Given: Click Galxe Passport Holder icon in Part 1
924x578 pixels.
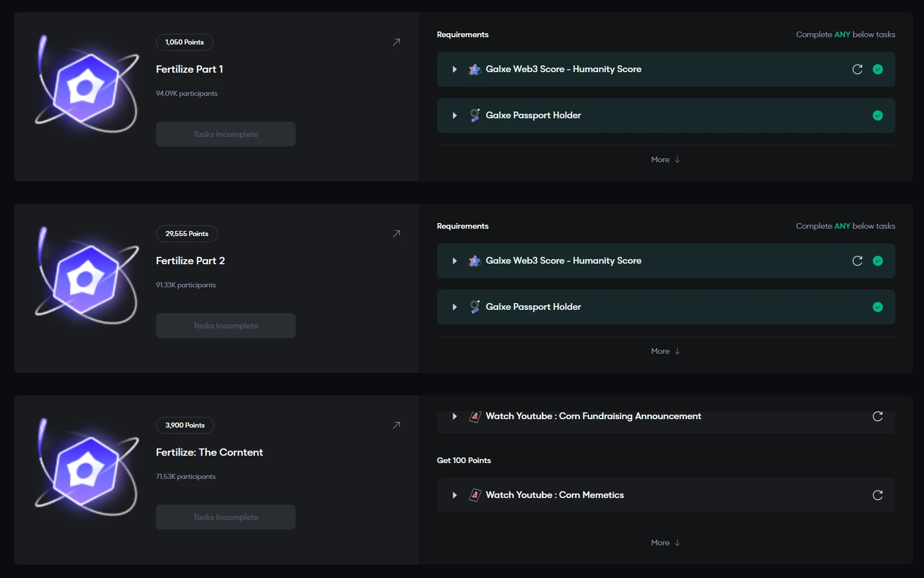Looking at the screenshot, I should pyautogui.click(x=475, y=115).
